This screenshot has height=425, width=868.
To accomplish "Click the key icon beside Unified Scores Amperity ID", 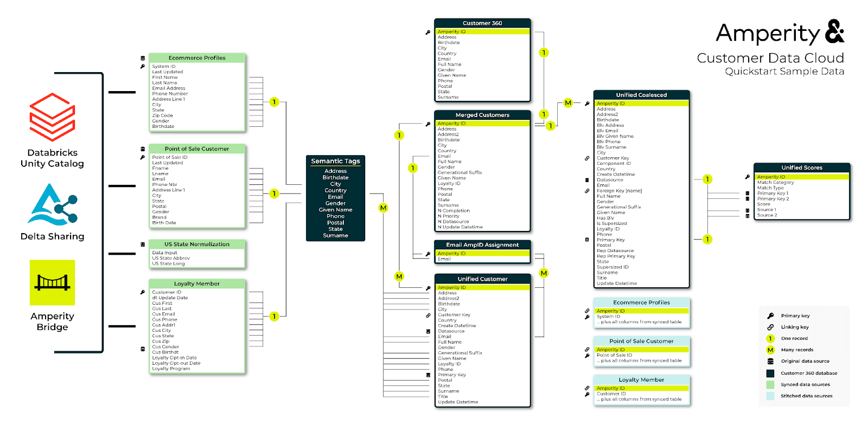I will 748,177.
